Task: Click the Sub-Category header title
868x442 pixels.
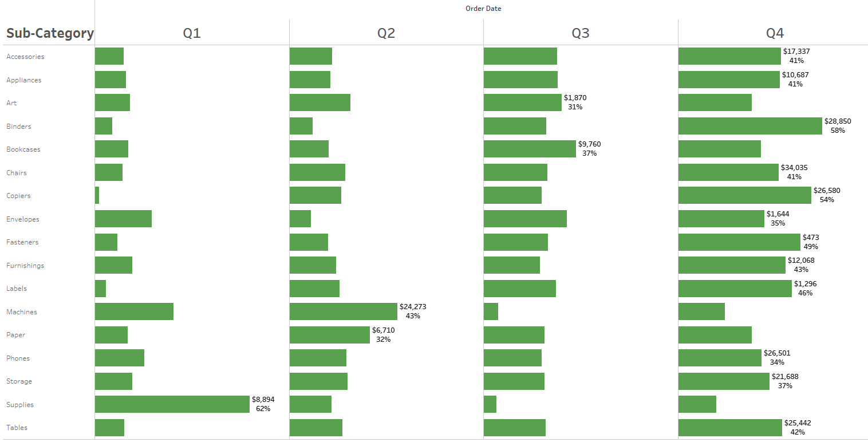Action: coord(50,33)
